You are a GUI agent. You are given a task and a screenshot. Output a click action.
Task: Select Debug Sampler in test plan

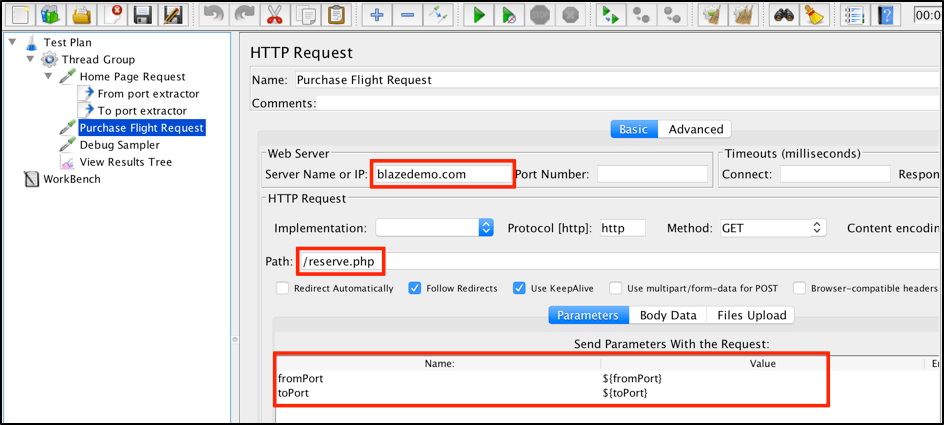(119, 145)
